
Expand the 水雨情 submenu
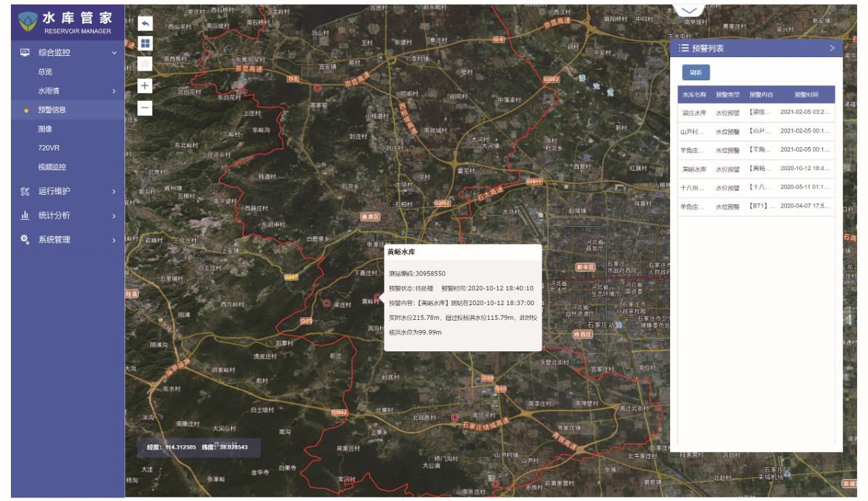pyautogui.click(x=114, y=91)
